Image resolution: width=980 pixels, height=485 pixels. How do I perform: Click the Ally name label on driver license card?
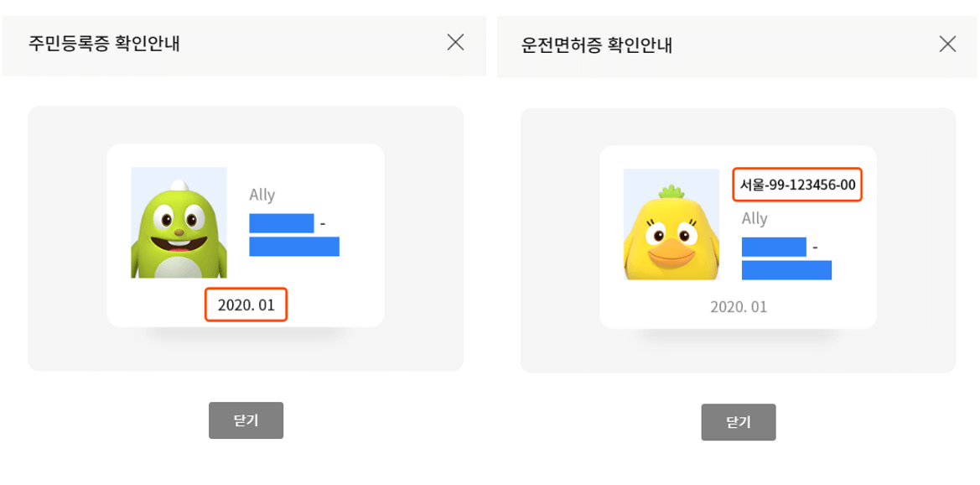(754, 218)
